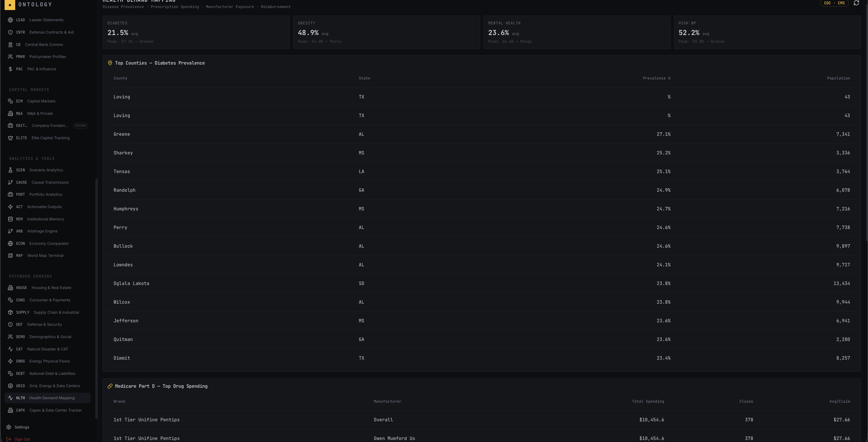The image size is (868, 442).
Task: Open Institutional Memory
Action: [x=45, y=219]
